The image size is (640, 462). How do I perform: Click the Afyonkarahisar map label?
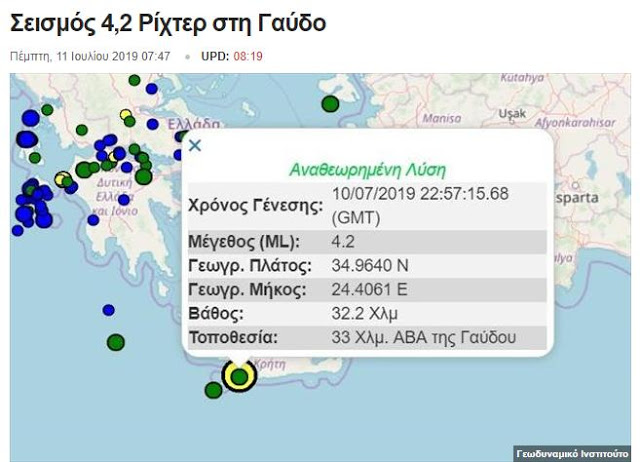coord(575,122)
